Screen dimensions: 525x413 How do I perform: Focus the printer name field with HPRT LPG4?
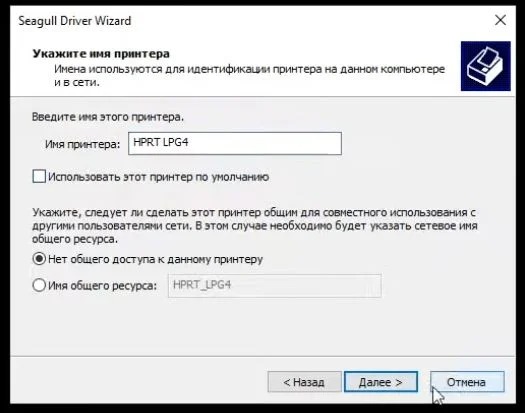point(235,143)
